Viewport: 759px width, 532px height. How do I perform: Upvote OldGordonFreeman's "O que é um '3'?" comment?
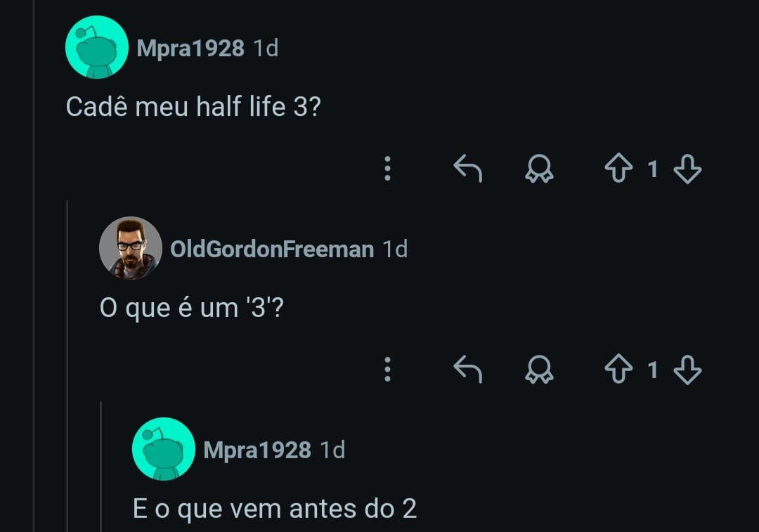pos(618,370)
